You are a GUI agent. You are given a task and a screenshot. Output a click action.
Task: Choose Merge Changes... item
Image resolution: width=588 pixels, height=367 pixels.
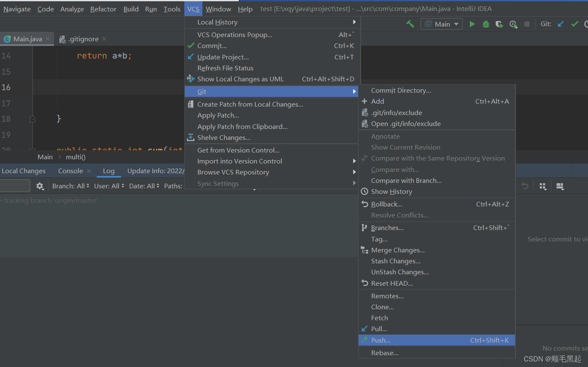[x=437, y=250]
